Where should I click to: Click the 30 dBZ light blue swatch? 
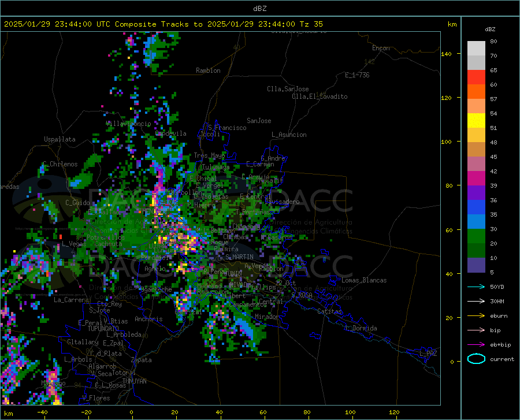[476, 222]
